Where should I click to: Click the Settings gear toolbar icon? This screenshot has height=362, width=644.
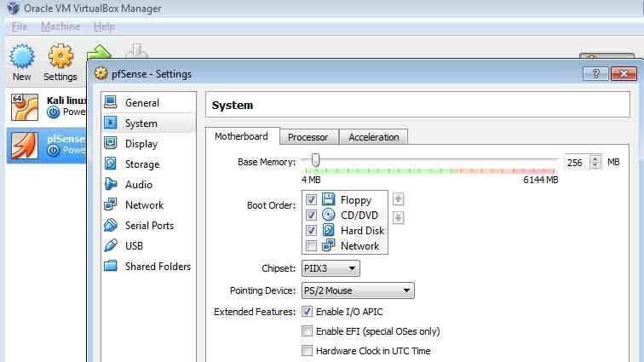click(60, 55)
